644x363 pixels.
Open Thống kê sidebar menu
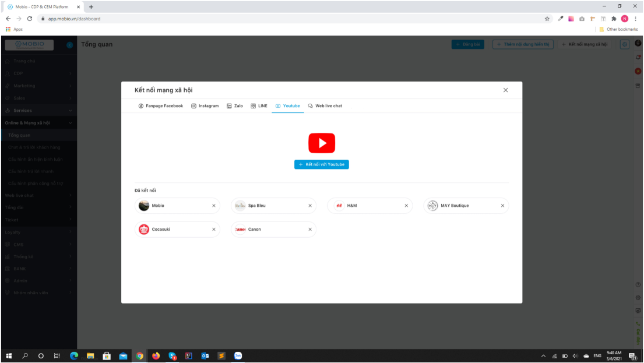click(x=38, y=256)
